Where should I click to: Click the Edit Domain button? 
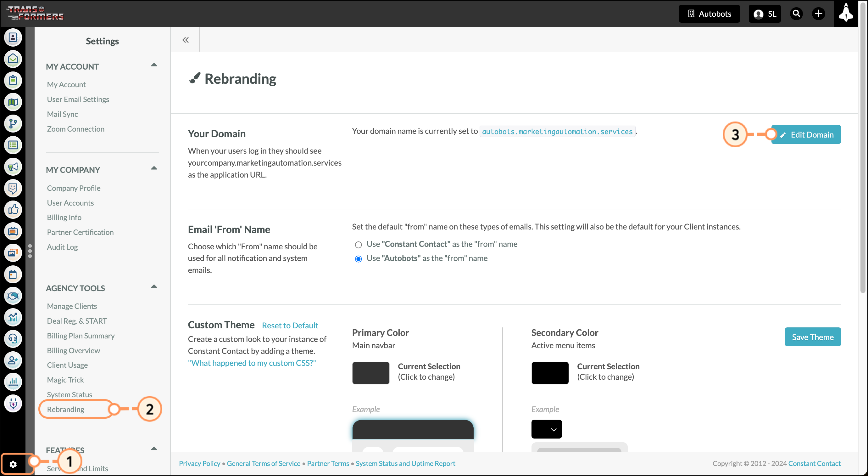[x=806, y=135]
